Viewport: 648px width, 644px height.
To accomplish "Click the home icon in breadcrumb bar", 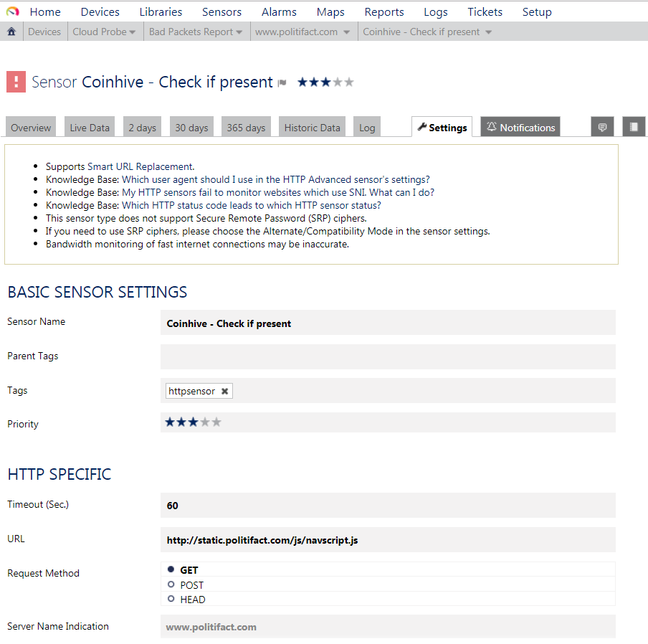I will point(11,32).
